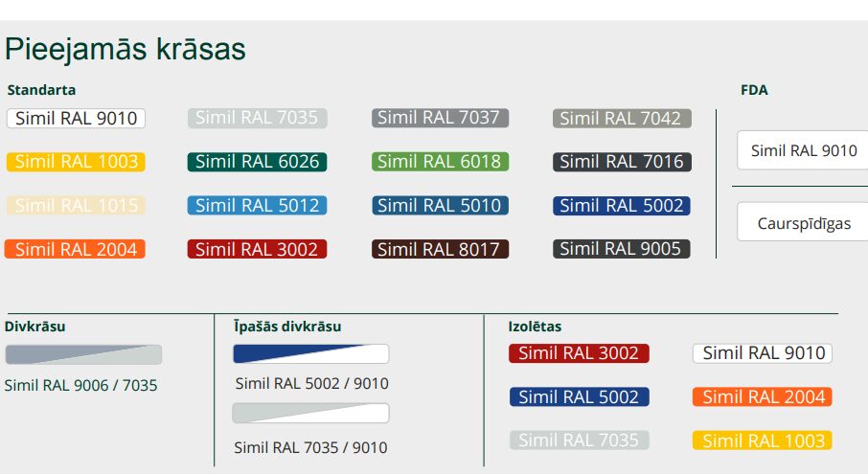Pick the grey-white 7035 / 9010 two-tone swatch

click(x=311, y=413)
